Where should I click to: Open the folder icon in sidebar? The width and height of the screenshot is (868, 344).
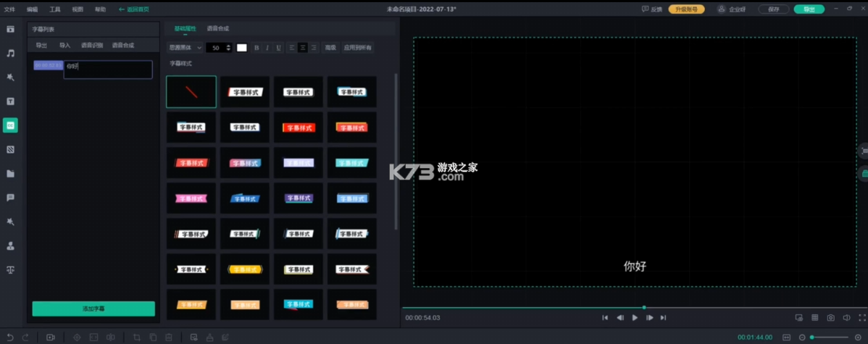coord(11,174)
